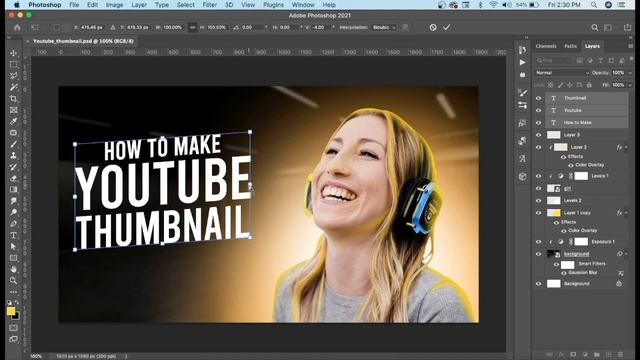Cancel the transform with circle-slash icon
Viewport: 640px width, 360px height.
pyautogui.click(x=433, y=27)
